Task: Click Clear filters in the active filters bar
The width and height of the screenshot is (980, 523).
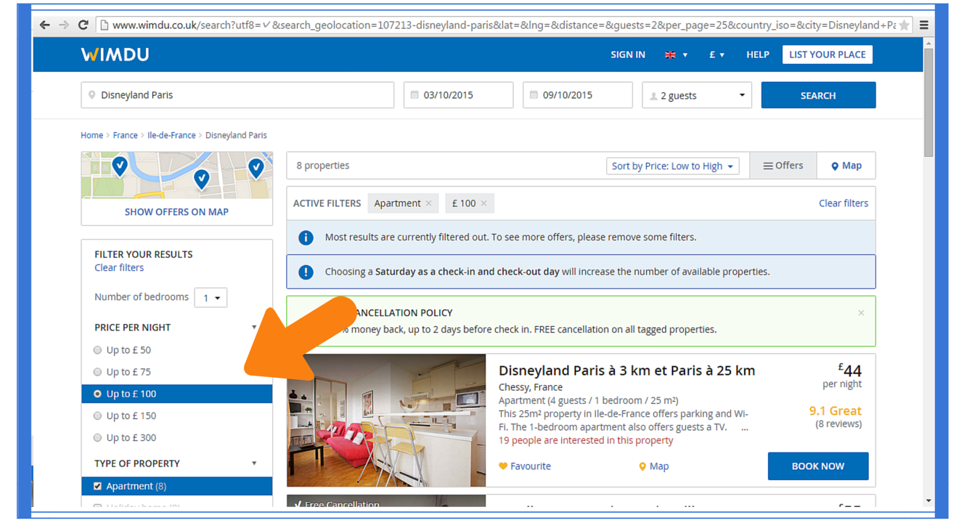Action: (x=844, y=203)
